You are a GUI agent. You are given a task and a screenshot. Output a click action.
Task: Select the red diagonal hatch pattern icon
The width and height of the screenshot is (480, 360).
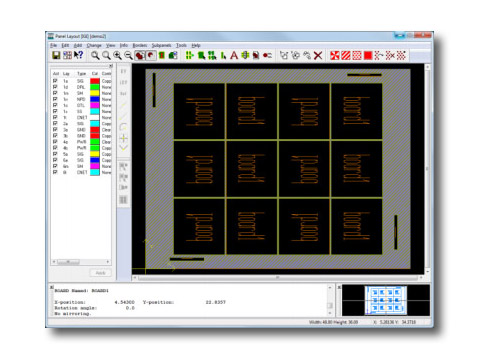[x=346, y=55]
